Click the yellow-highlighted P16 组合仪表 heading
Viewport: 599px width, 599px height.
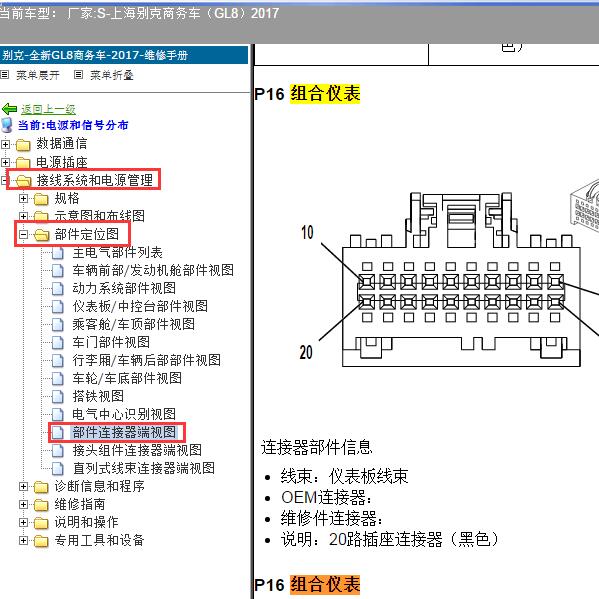(x=307, y=94)
